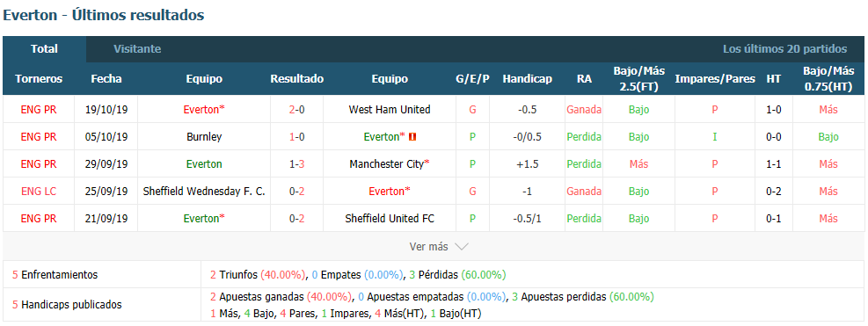Image resolution: width=868 pixels, height=326 pixels.
Task: Click the Handicap column header
Action: coord(527,78)
